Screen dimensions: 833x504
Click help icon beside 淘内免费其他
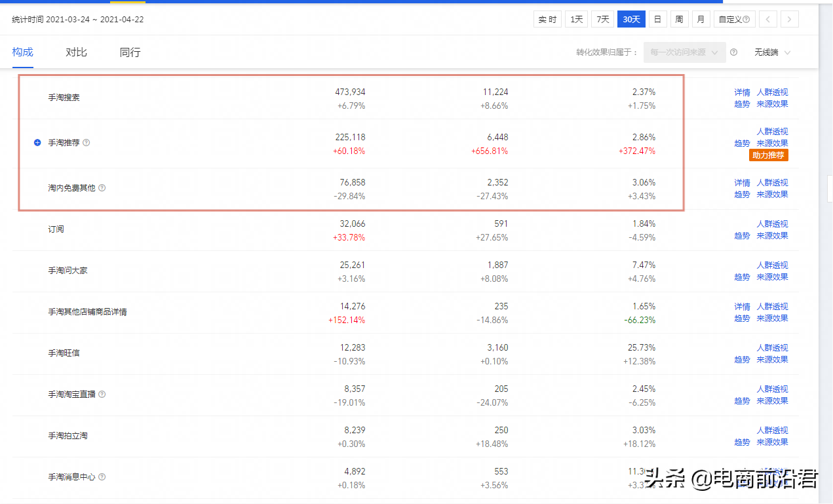[x=102, y=188]
